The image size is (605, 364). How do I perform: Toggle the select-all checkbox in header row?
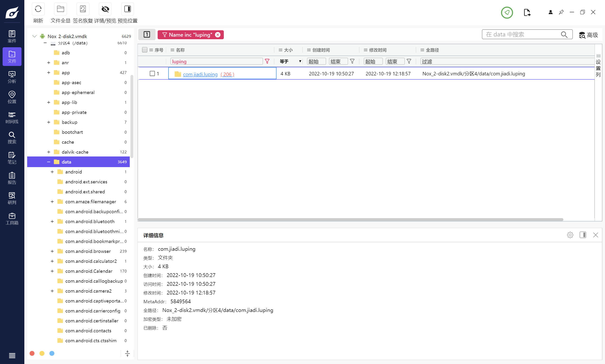tap(145, 49)
